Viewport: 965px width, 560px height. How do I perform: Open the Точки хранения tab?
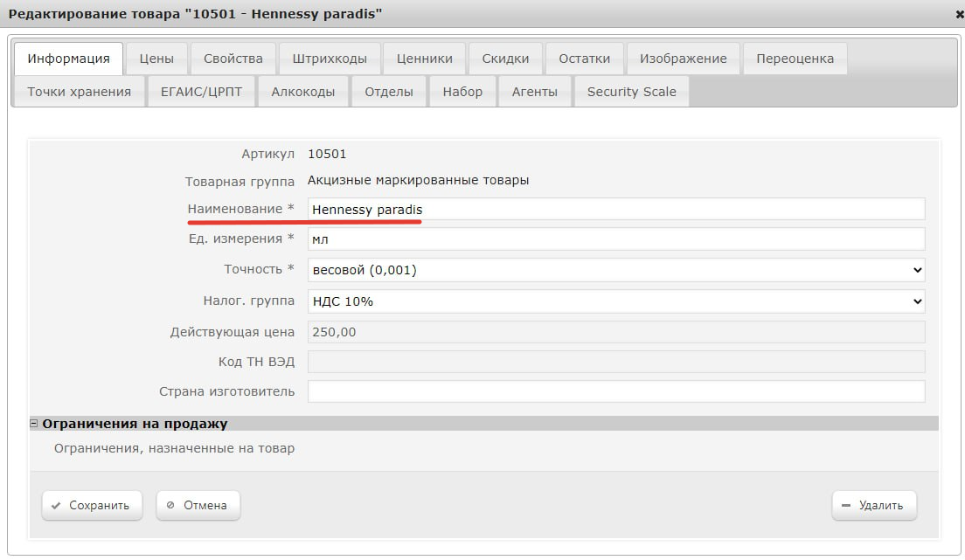[79, 92]
